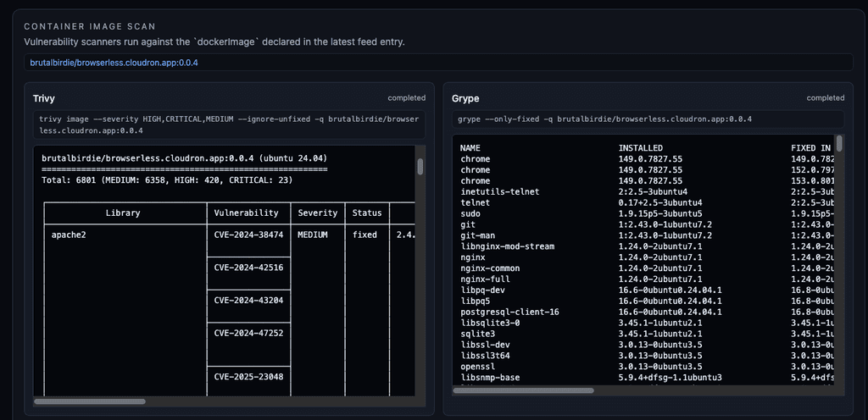Click the scanner description sentence

(x=214, y=42)
